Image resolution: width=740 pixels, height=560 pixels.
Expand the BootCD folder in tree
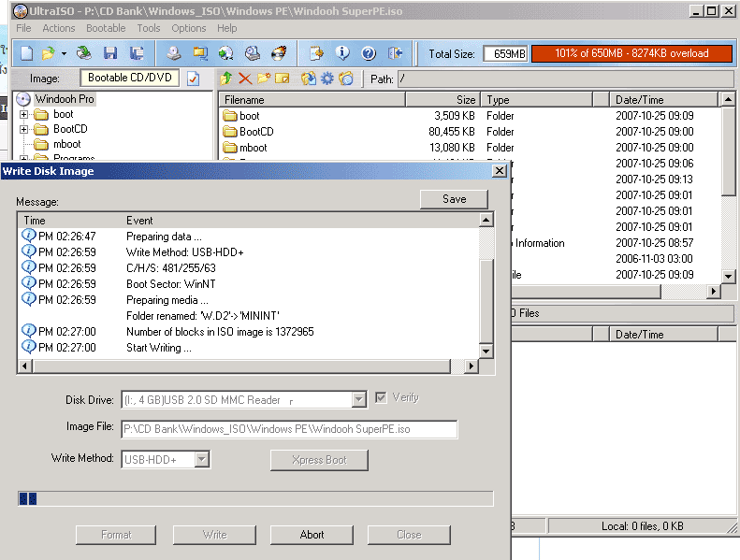click(23, 129)
